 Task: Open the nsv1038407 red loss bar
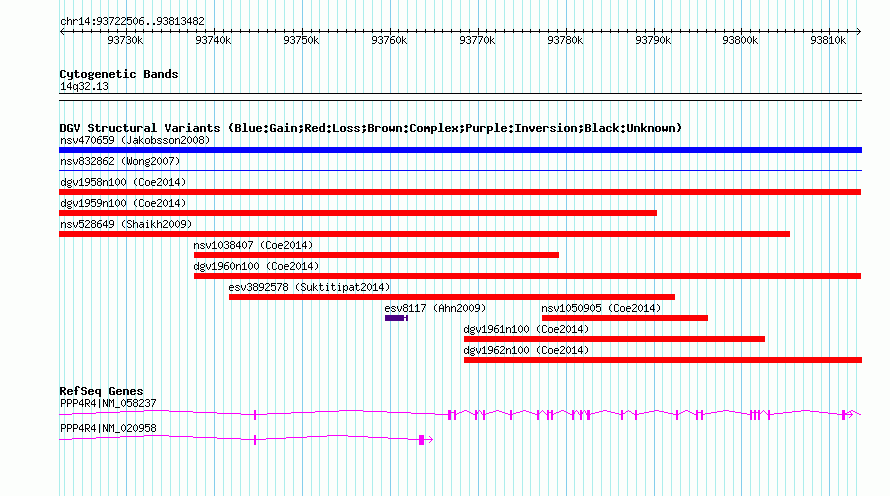(376, 255)
